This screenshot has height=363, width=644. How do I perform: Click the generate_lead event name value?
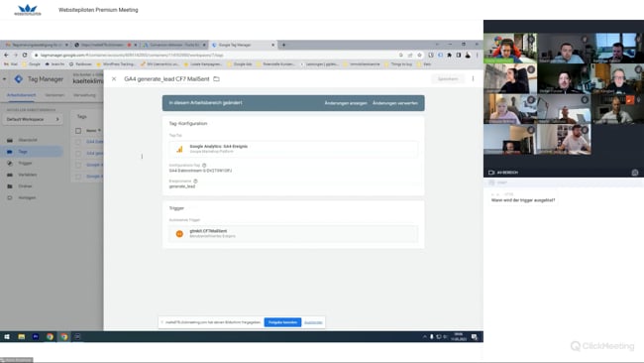pyautogui.click(x=182, y=186)
